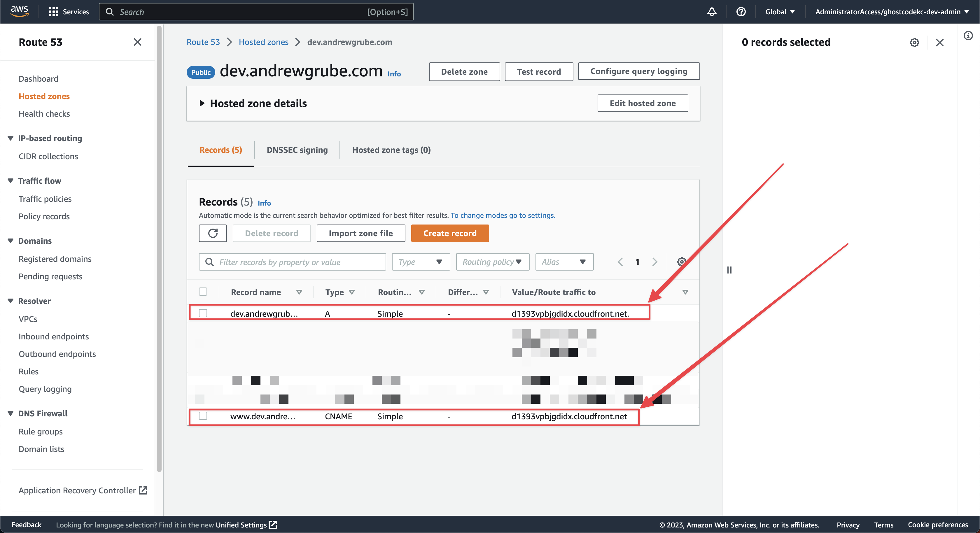Open Health checks in the sidebar
The width and height of the screenshot is (980, 533).
point(44,114)
